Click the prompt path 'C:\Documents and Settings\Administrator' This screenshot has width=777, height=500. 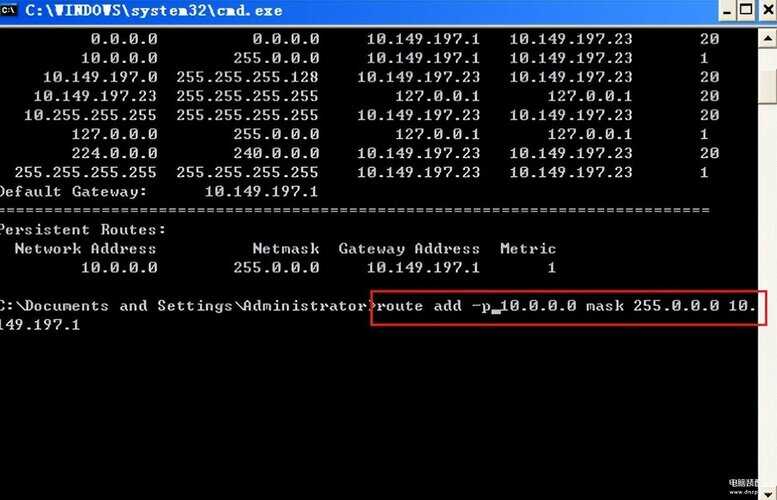pos(183,306)
